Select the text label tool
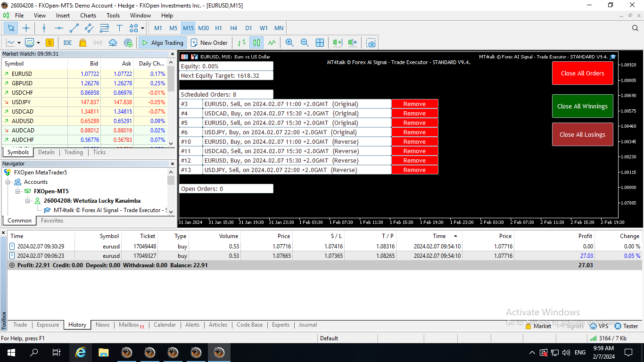 click(x=119, y=28)
